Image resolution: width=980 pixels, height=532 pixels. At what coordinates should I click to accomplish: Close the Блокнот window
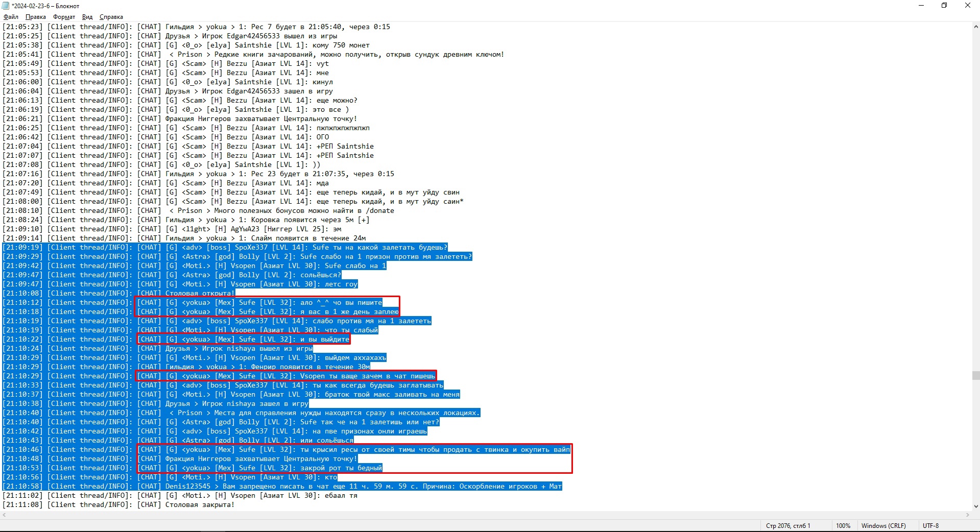pos(967,6)
